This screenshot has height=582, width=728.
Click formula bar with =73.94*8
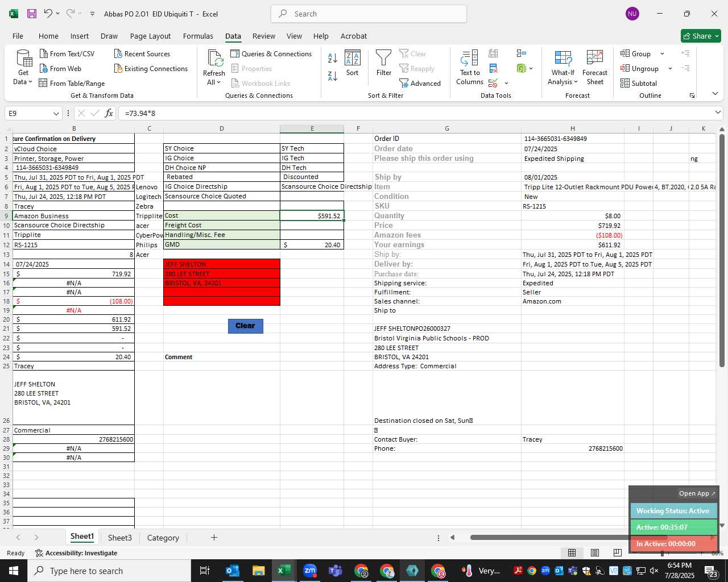coord(415,113)
